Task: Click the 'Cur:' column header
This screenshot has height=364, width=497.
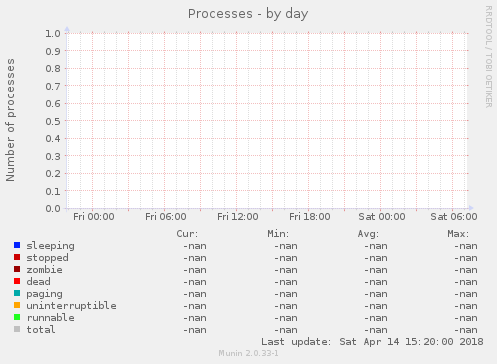Action: coord(187,234)
